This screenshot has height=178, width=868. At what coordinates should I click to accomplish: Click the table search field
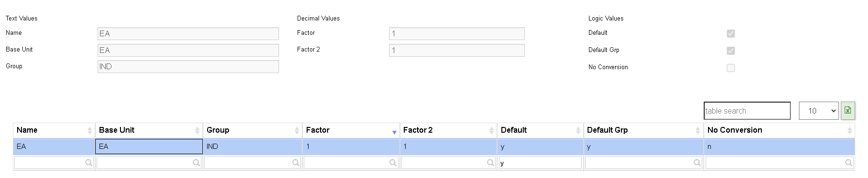747,111
